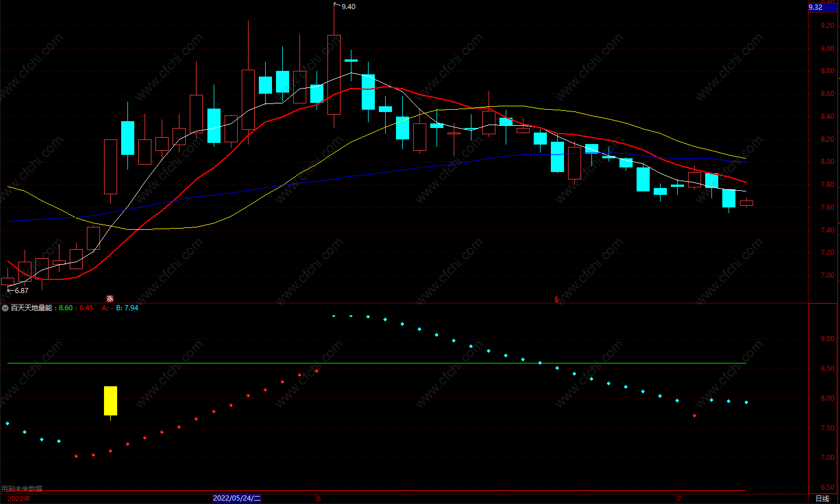
Task: Click the 9.40 high price label
Action: pos(348,7)
